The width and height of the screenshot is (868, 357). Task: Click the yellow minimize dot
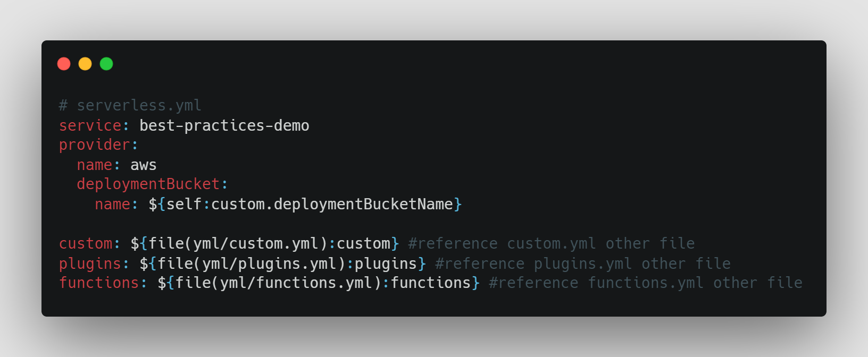pyautogui.click(x=85, y=64)
